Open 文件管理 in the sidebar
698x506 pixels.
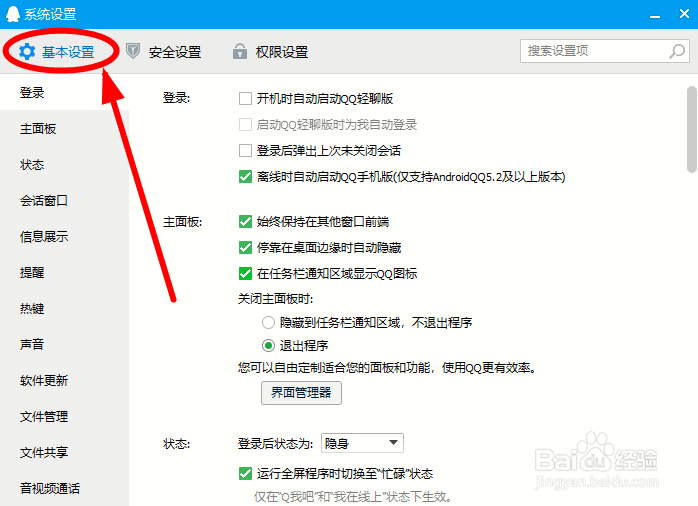(x=64, y=417)
